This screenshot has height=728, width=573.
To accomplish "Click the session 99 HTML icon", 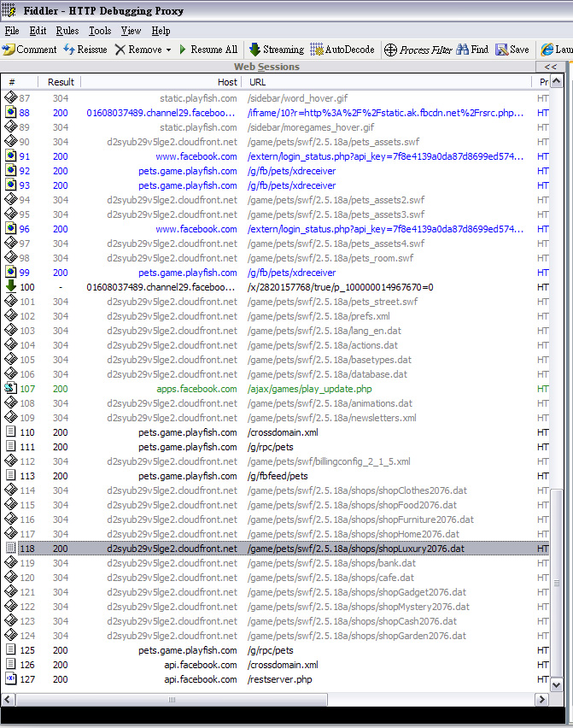I will tap(10, 272).
